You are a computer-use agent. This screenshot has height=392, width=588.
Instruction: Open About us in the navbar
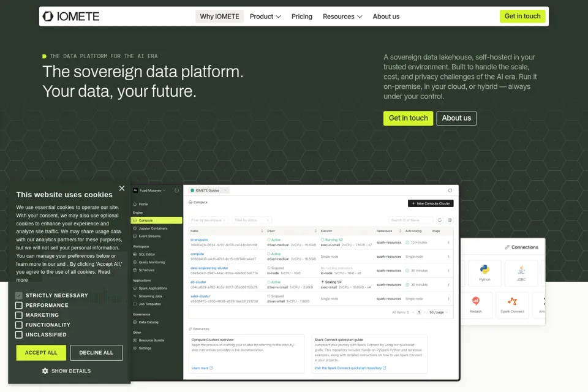coord(386,17)
